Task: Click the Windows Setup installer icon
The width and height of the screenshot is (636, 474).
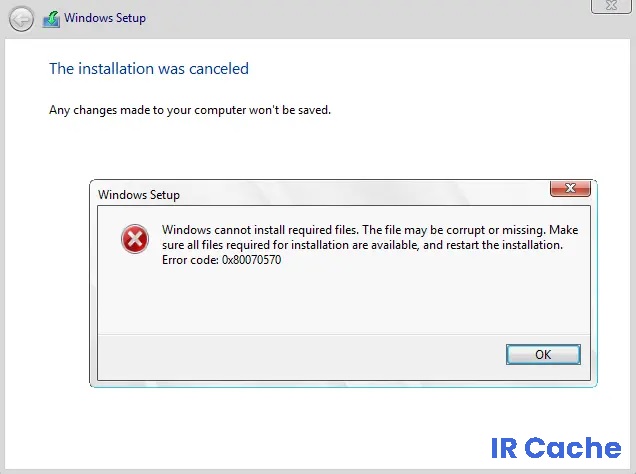Action: click(51, 19)
